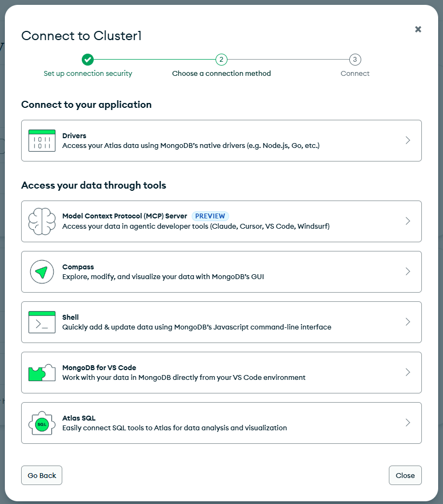Expand the Drivers option chevron
Image resolution: width=443 pixels, height=504 pixels.
[408, 140]
